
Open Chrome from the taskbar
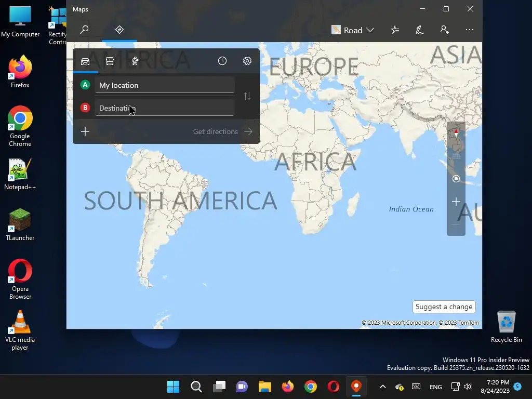point(311,387)
